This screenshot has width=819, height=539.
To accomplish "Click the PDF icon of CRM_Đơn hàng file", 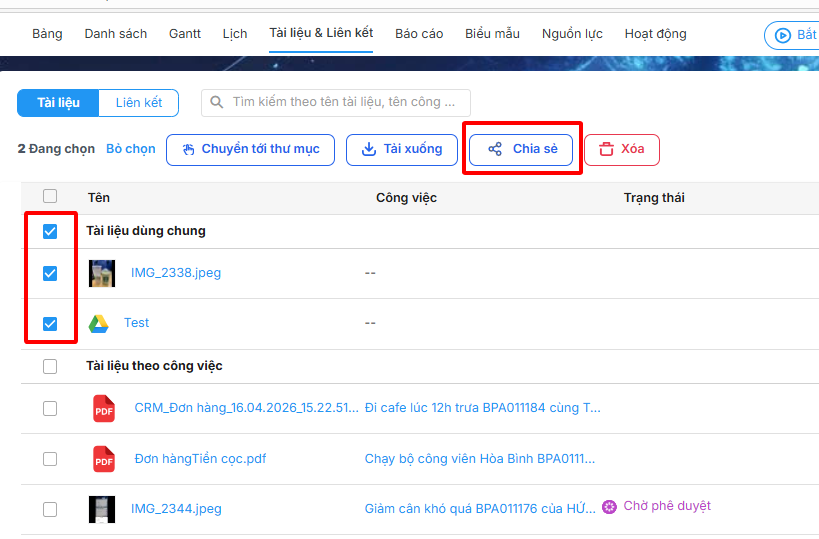I will tap(103, 408).
